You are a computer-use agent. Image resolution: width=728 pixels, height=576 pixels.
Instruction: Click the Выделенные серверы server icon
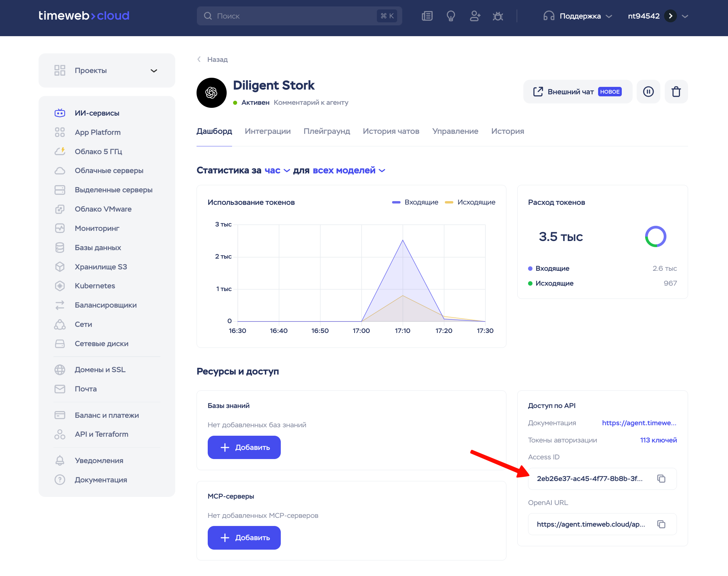tap(60, 190)
